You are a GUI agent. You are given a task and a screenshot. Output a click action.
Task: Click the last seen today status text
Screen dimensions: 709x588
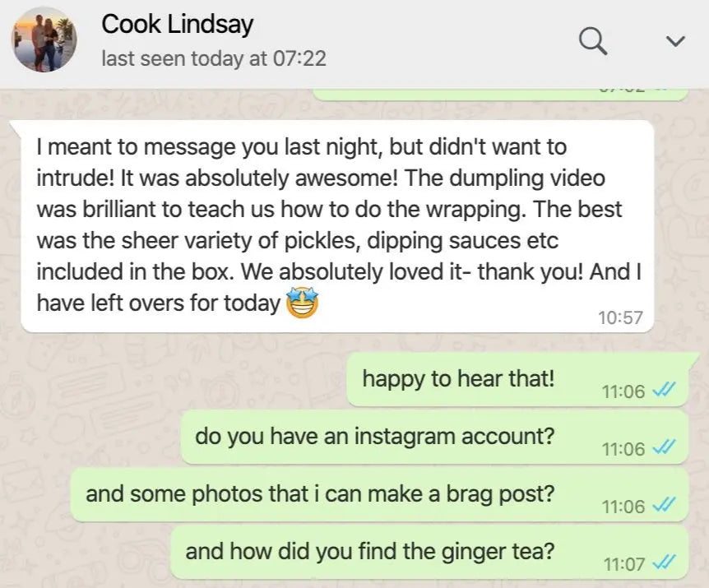pyautogui.click(x=214, y=58)
